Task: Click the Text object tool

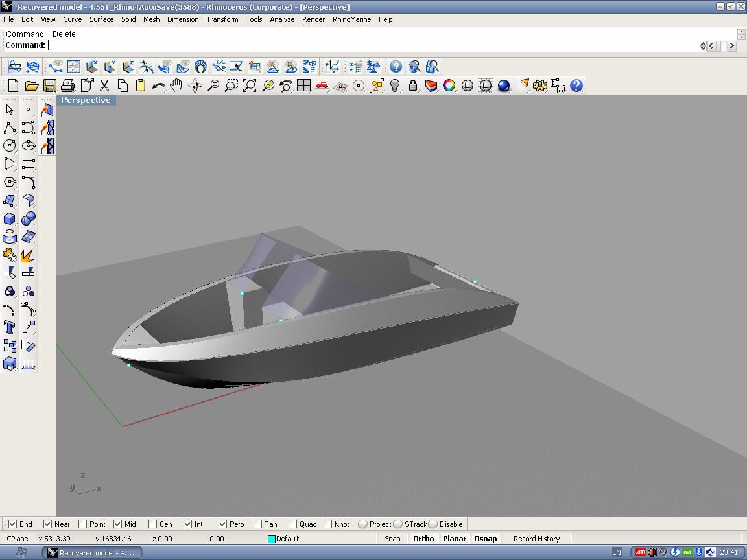Action: click(10, 327)
